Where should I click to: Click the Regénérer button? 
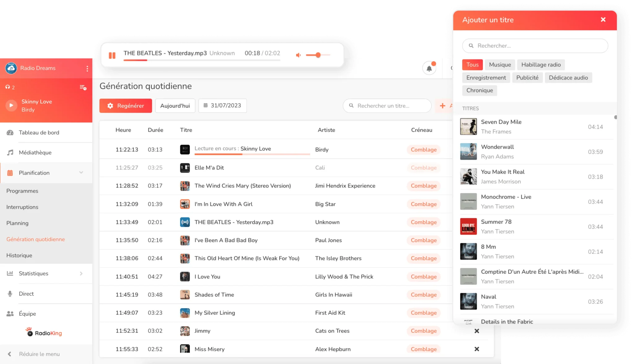click(x=125, y=106)
